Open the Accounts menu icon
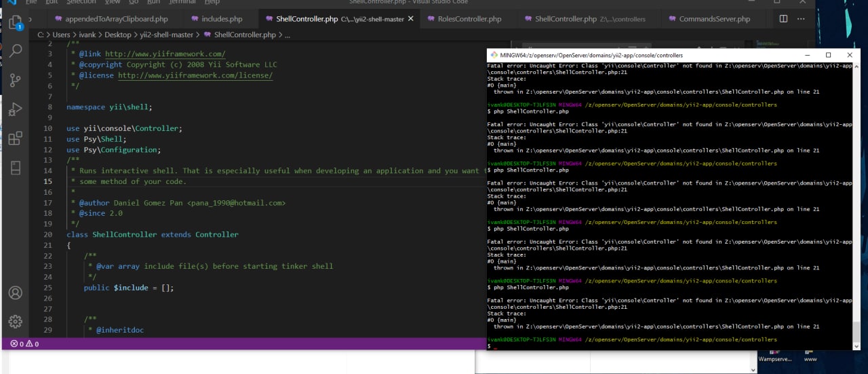Viewport: 868px width, 374px height. point(16,293)
